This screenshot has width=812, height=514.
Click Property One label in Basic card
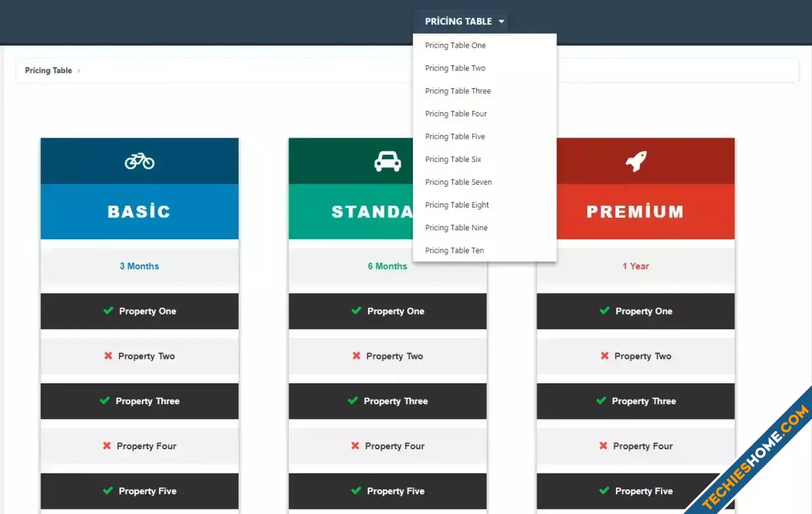pyautogui.click(x=148, y=311)
